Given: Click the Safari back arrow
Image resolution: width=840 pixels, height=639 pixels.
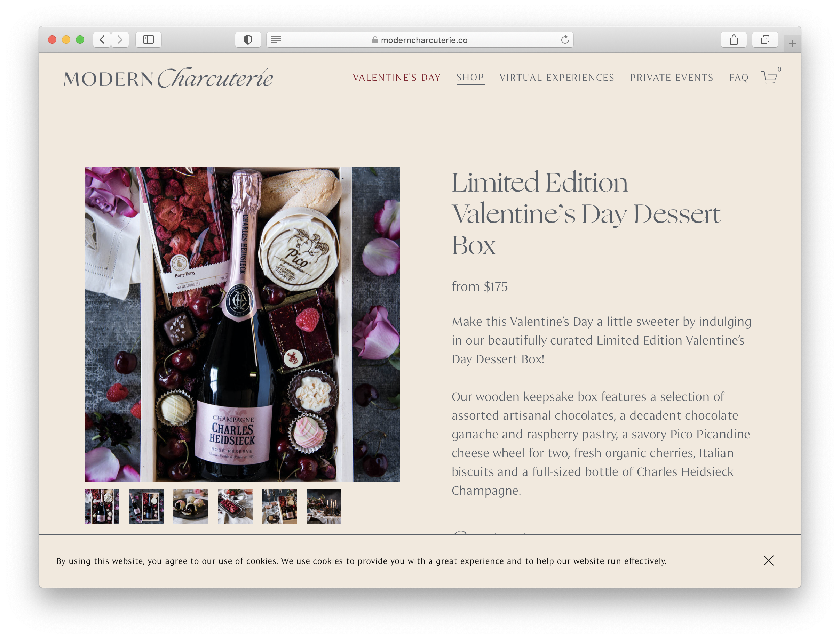Looking at the screenshot, I should pos(102,40).
